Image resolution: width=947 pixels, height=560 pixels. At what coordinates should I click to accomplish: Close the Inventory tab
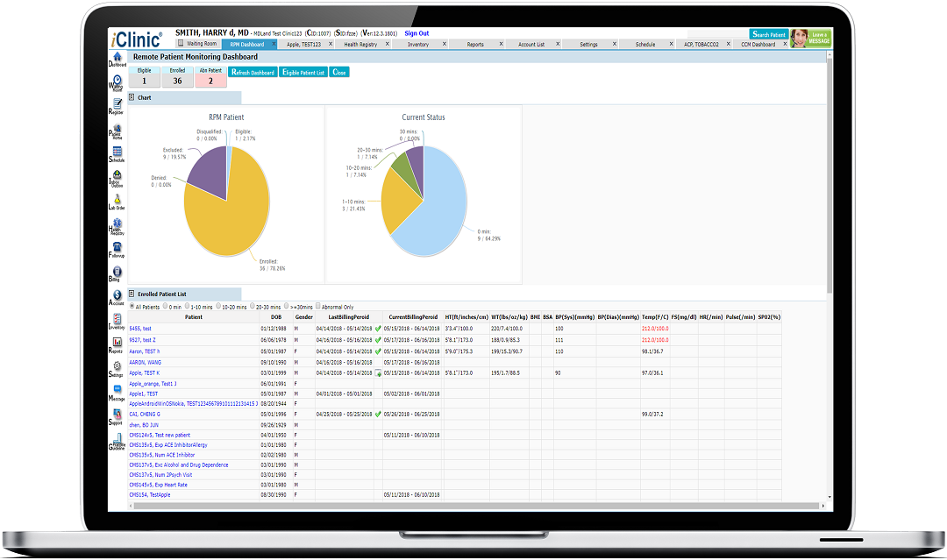pos(445,44)
